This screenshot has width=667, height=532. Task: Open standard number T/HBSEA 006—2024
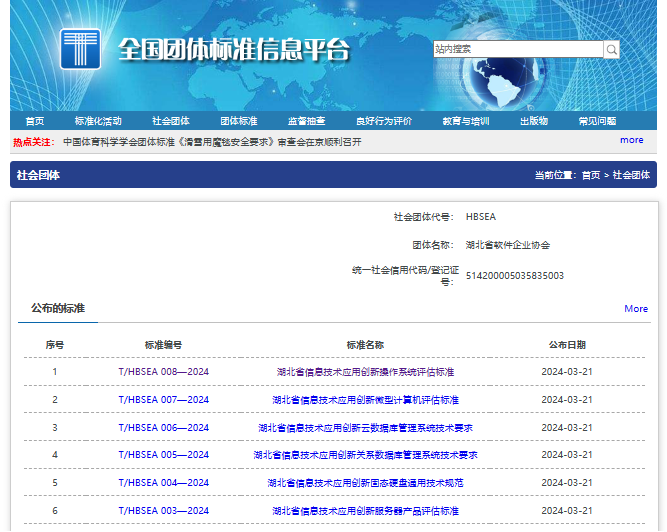click(164, 428)
